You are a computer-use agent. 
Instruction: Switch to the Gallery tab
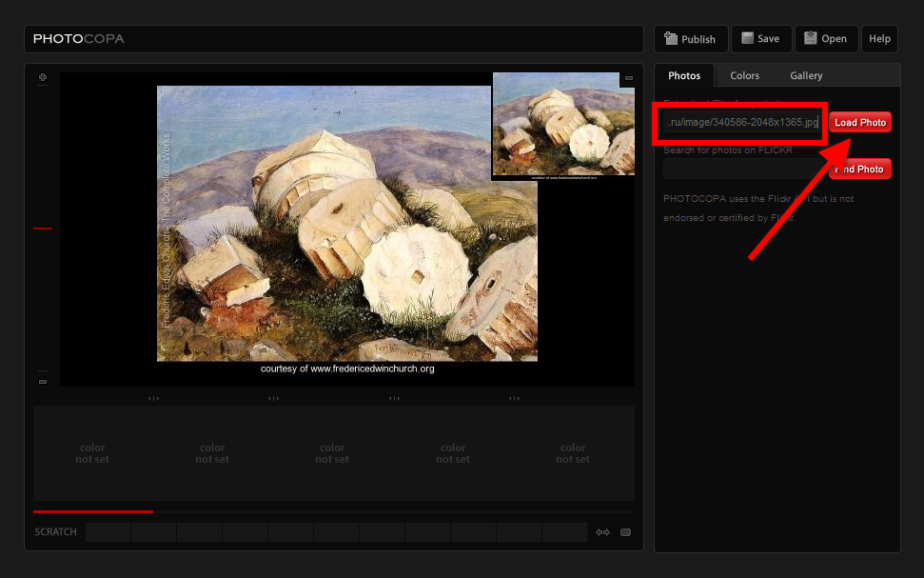point(806,75)
